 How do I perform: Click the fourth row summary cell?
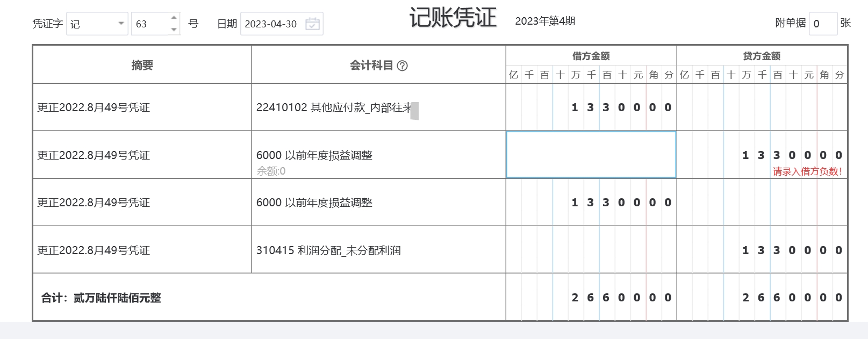point(142,250)
